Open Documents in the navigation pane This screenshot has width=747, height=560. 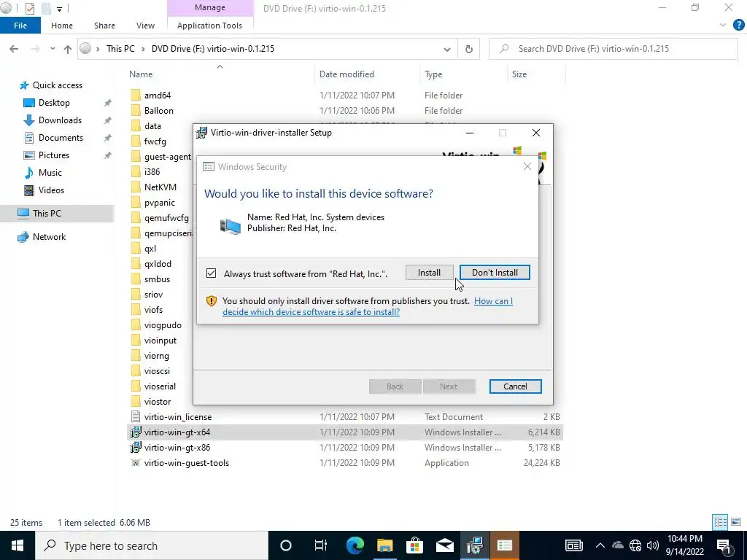(61, 138)
